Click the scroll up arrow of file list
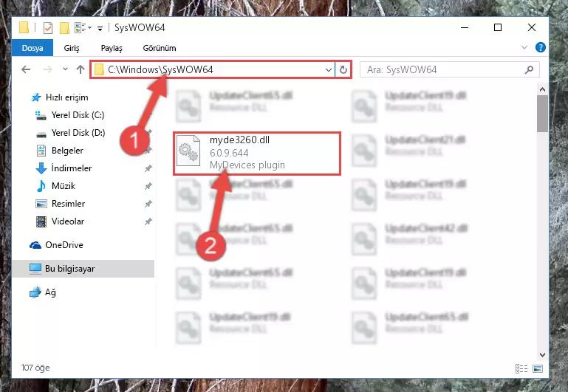This screenshot has width=568, height=392. tap(542, 89)
